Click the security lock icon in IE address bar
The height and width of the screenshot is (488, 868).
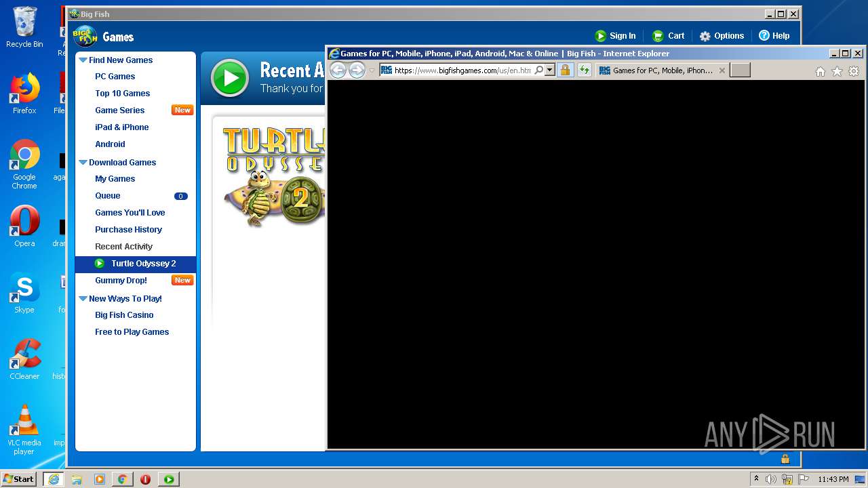(565, 70)
